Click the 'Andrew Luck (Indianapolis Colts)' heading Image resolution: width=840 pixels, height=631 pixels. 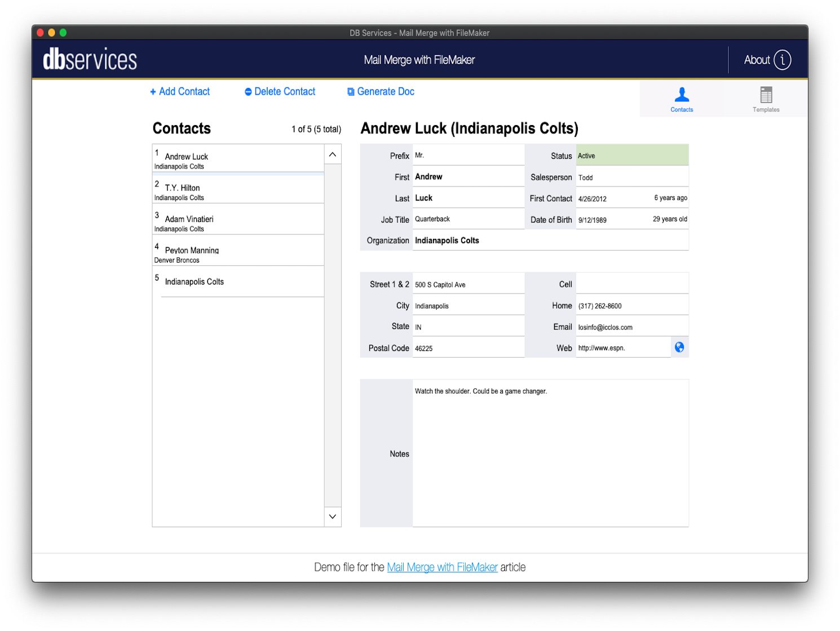tap(469, 128)
